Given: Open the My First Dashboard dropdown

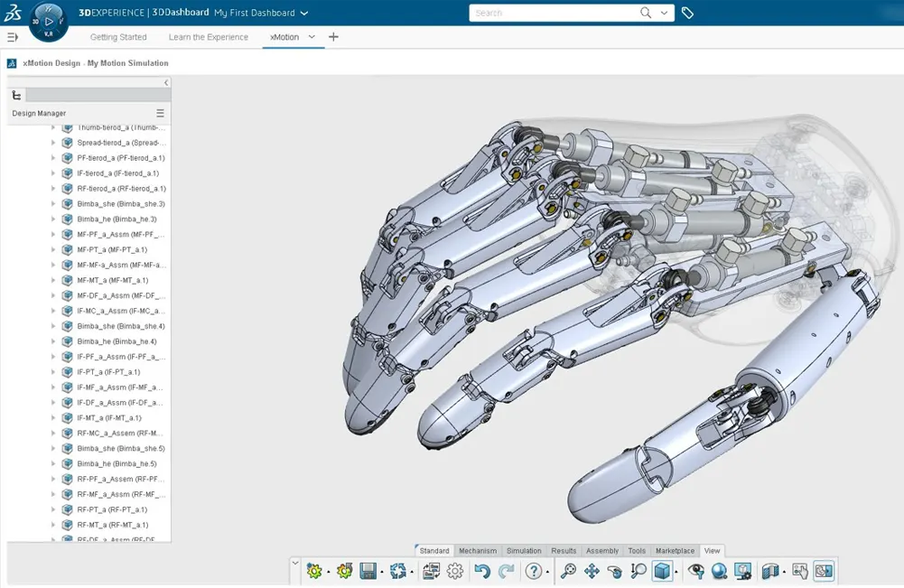Looking at the screenshot, I should pos(303,13).
